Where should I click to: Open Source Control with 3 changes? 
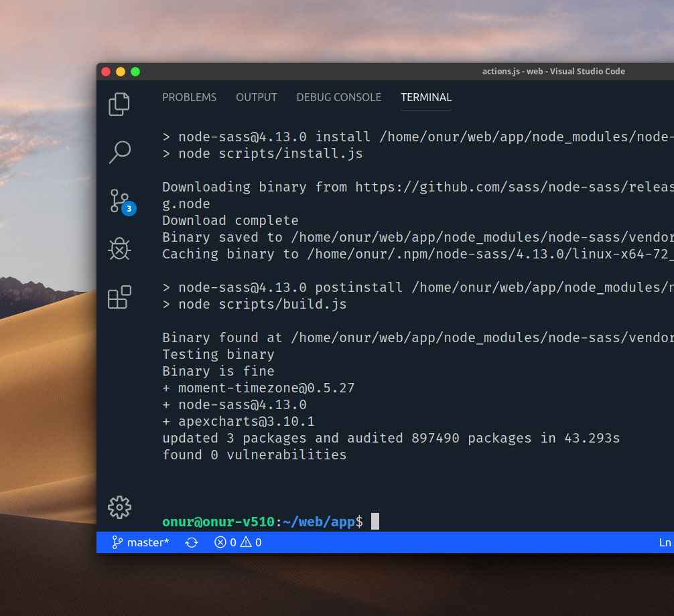[123, 202]
